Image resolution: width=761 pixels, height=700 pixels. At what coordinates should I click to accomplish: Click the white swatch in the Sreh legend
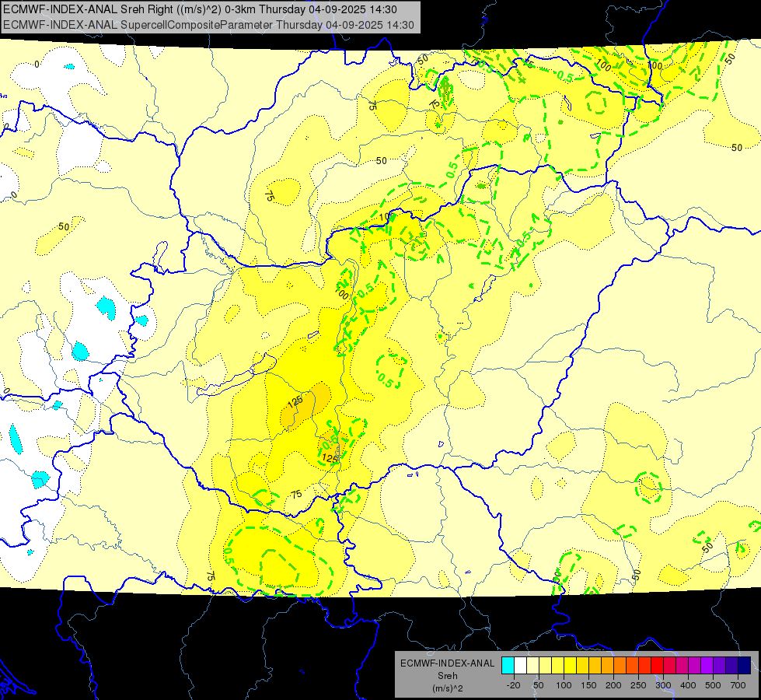(520, 666)
